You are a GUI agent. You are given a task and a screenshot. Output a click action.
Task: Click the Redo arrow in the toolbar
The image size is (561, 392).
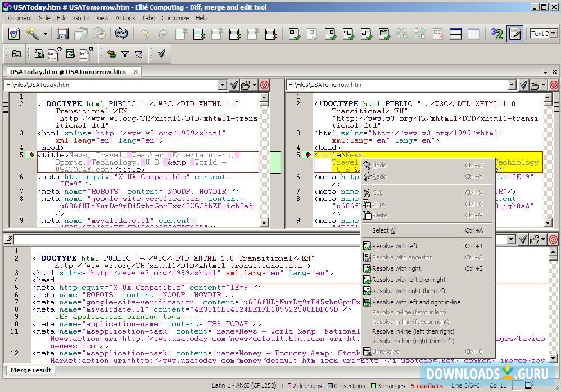pyautogui.click(x=163, y=34)
